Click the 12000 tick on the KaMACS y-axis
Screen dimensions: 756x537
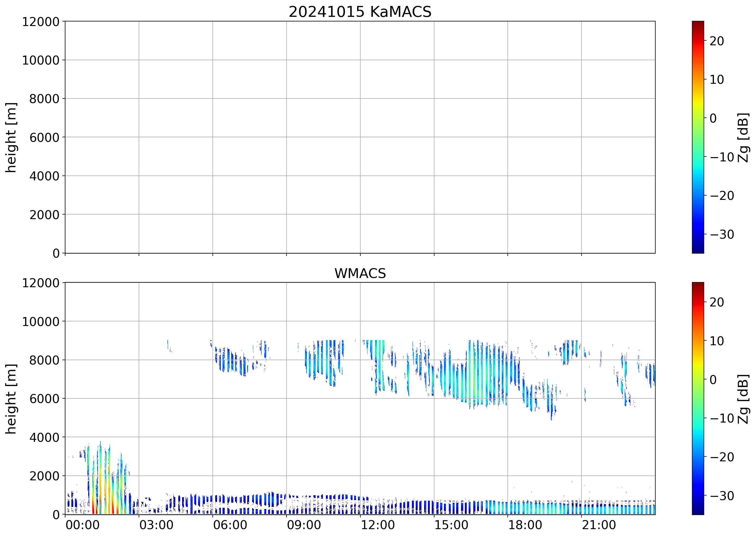coord(41,22)
